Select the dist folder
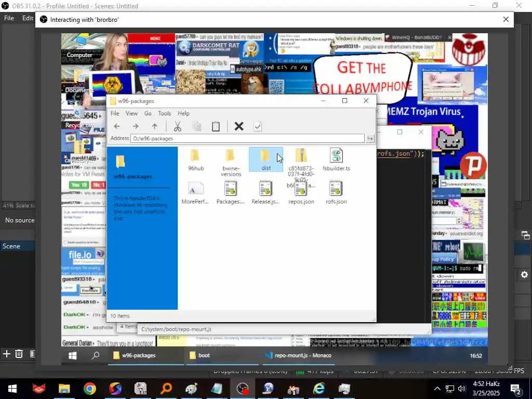This screenshot has width=532, height=399. [x=266, y=159]
